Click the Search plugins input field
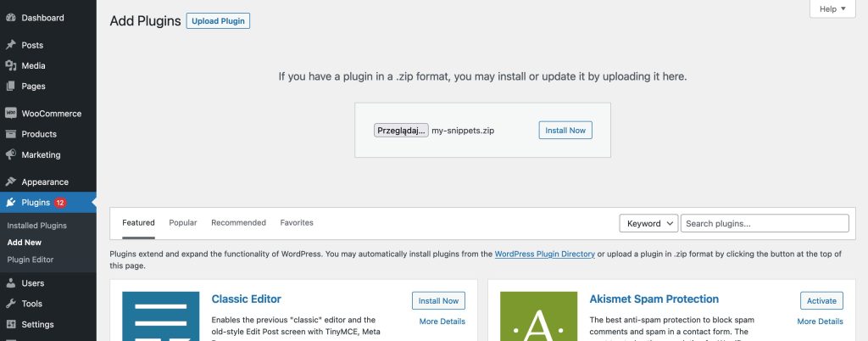868x341 pixels. click(765, 223)
